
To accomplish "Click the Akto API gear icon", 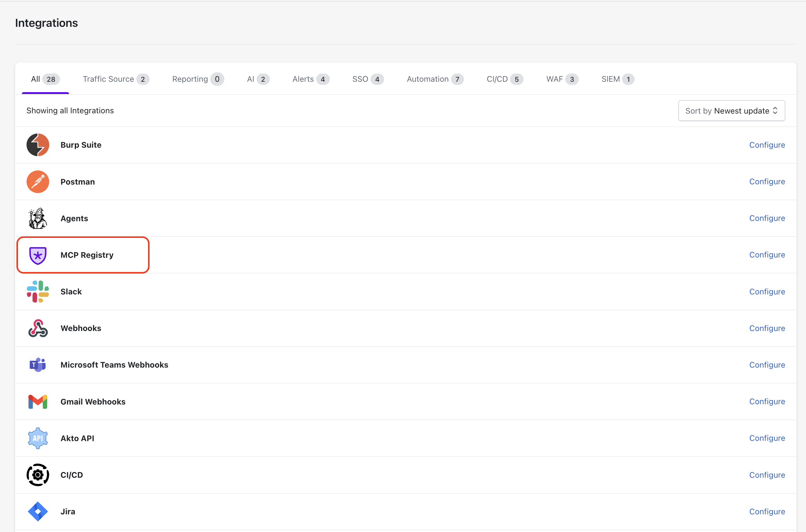I will [38, 438].
